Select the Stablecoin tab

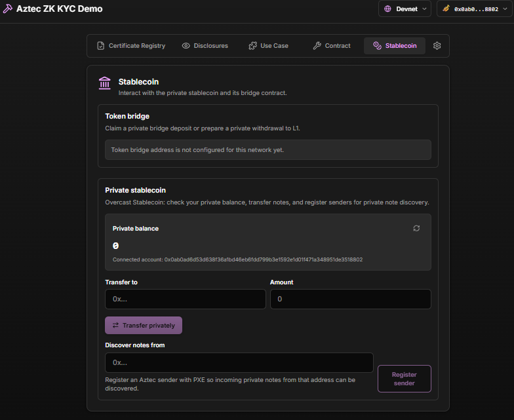coord(395,46)
